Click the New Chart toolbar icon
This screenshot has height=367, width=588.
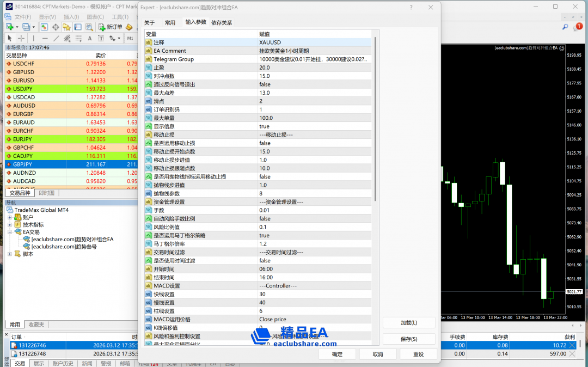click(10, 27)
